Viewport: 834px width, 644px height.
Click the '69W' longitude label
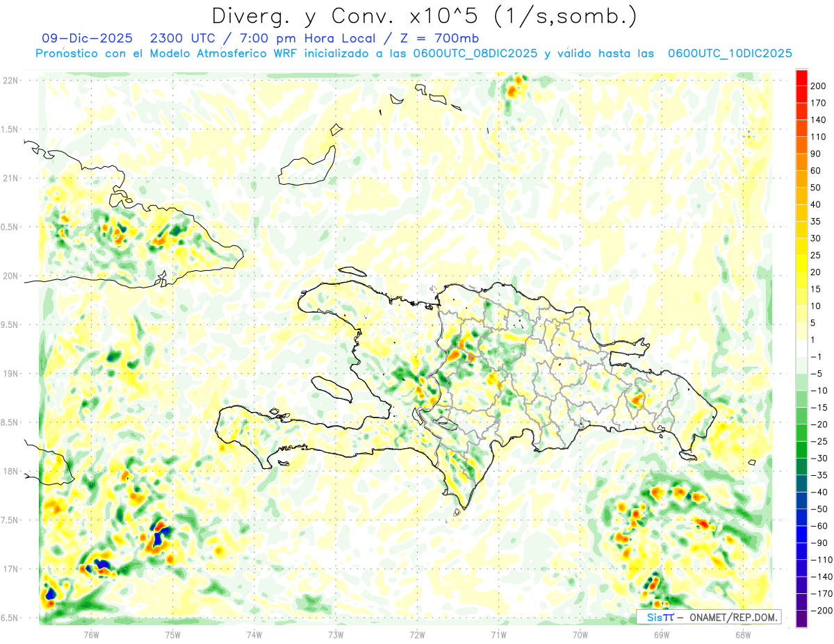pos(661,634)
